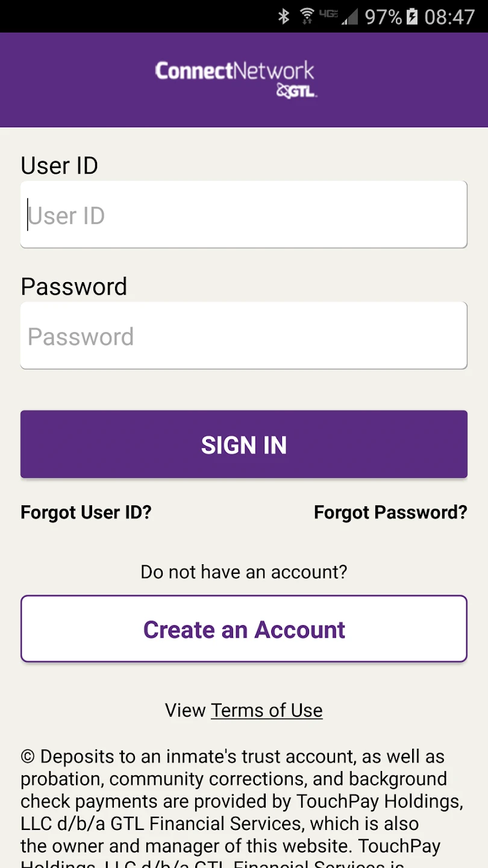The image size is (488, 868).
Task: Focus the Password input field
Action: point(243,336)
